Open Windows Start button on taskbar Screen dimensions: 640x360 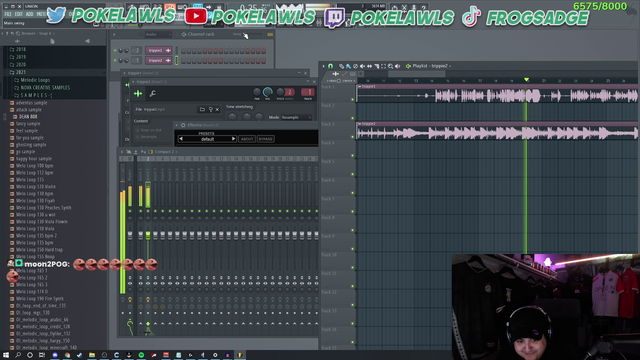coord(6,355)
